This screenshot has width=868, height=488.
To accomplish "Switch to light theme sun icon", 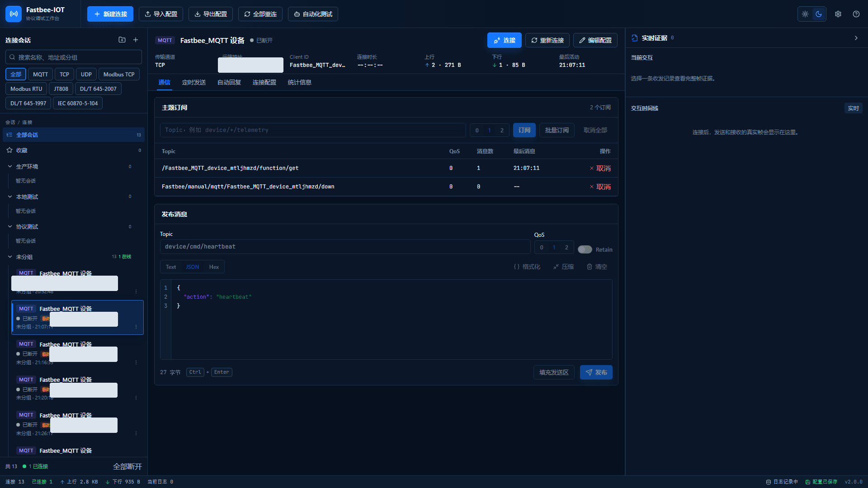I will coord(805,14).
